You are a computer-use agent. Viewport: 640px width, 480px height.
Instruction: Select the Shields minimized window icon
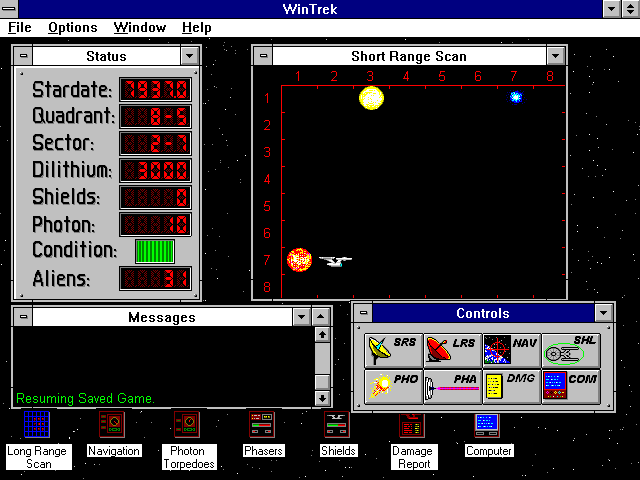click(x=337, y=424)
